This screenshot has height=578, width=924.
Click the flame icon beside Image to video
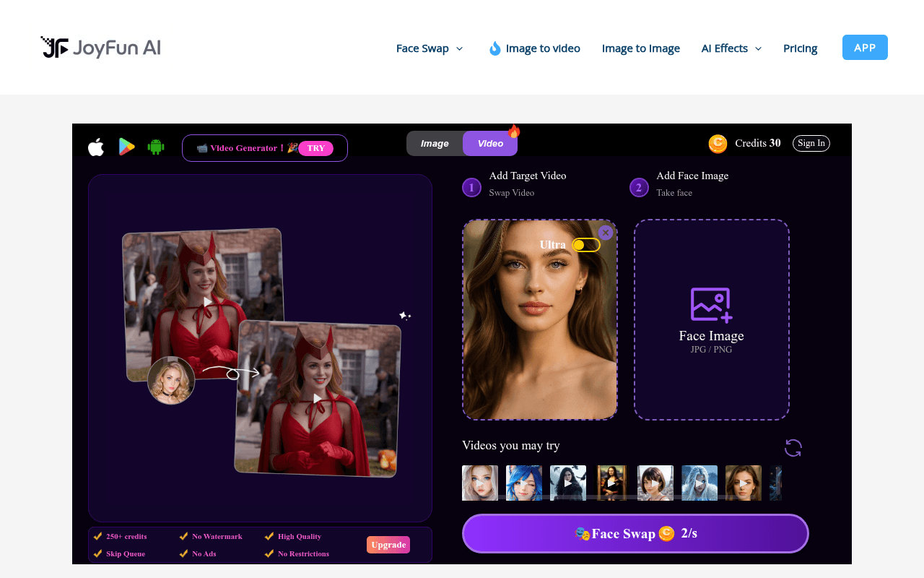[494, 48]
